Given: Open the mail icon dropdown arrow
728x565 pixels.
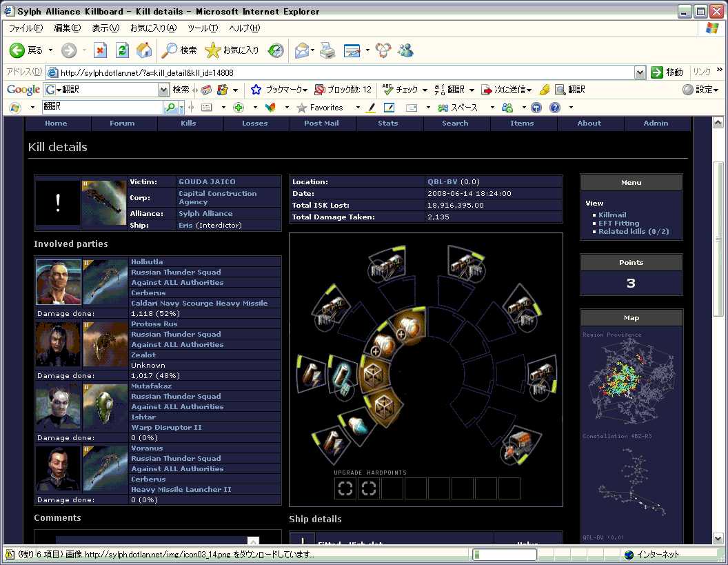Looking at the screenshot, I should pos(313,50).
